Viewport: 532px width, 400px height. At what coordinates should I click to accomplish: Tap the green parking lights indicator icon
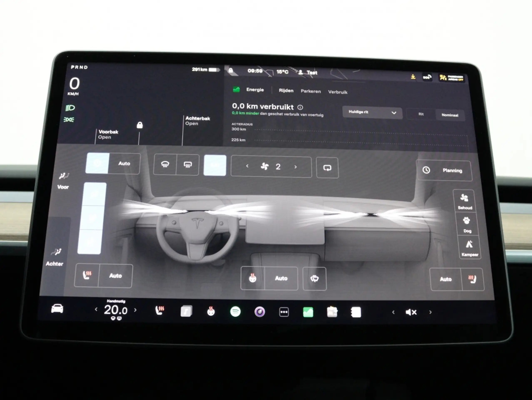(69, 120)
